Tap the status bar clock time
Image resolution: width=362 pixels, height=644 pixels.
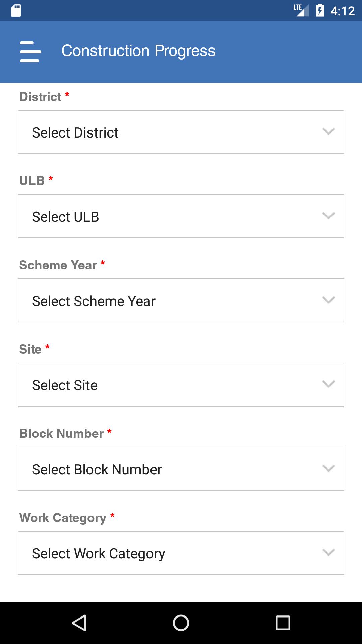342,11
